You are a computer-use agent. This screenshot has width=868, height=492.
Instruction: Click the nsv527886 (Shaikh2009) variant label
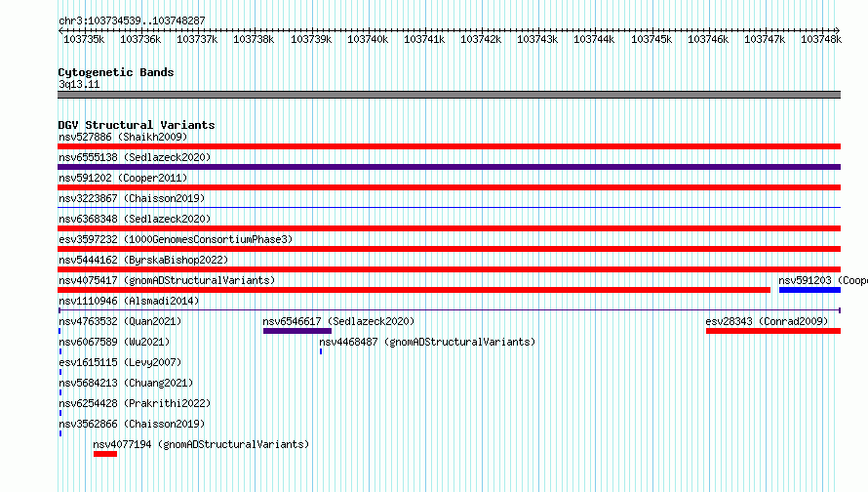123,137
